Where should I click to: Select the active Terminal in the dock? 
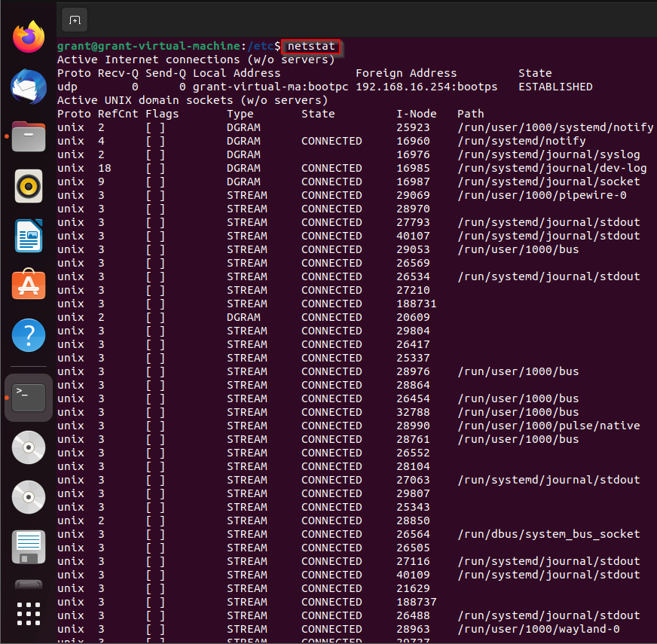(28, 397)
